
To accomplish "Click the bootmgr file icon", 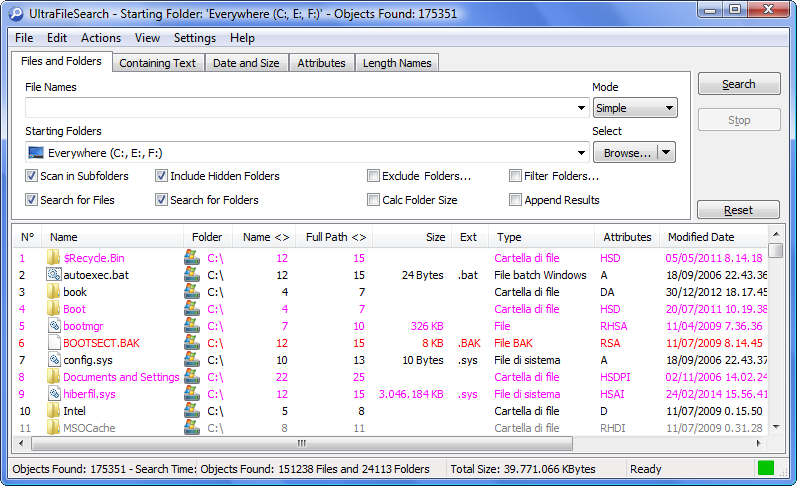I will (x=54, y=326).
